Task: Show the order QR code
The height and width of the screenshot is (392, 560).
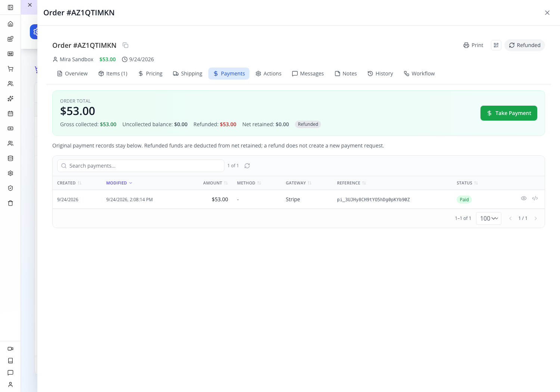Action: tap(496, 45)
